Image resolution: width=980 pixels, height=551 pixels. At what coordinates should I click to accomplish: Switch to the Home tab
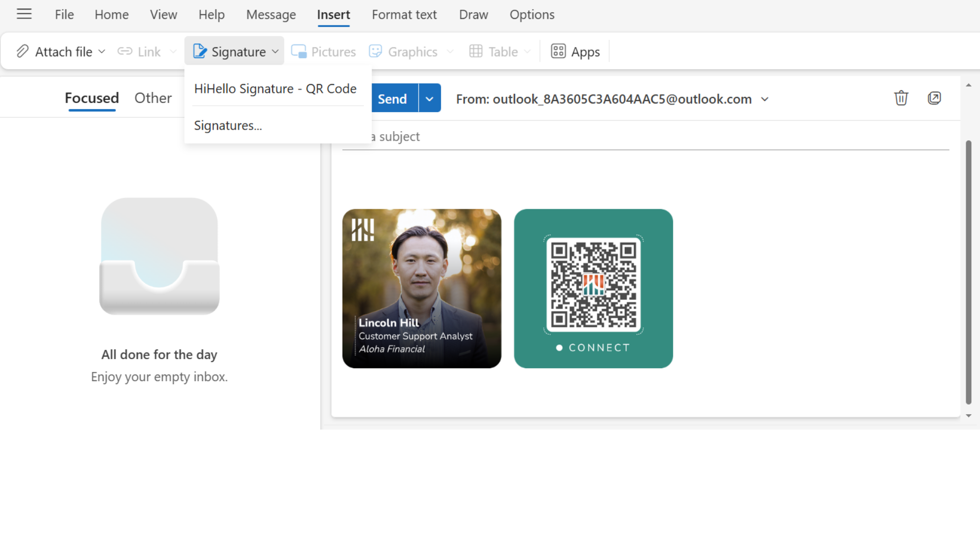click(x=112, y=15)
